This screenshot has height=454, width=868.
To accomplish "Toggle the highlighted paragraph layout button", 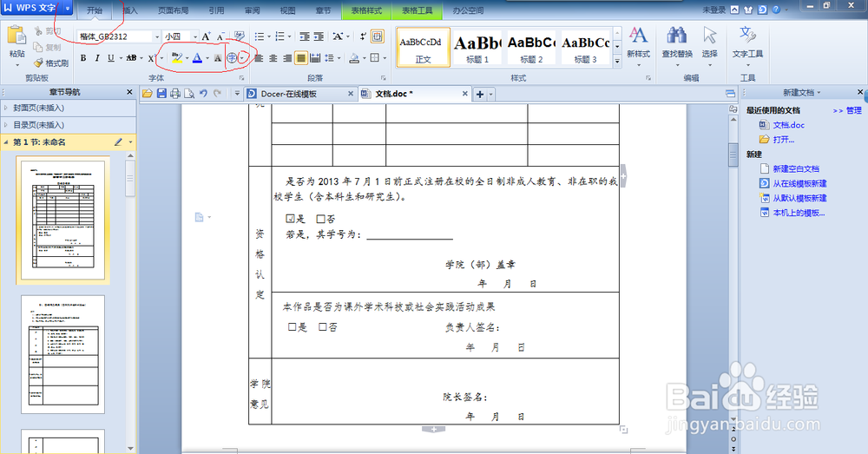I will (x=378, y=36).
